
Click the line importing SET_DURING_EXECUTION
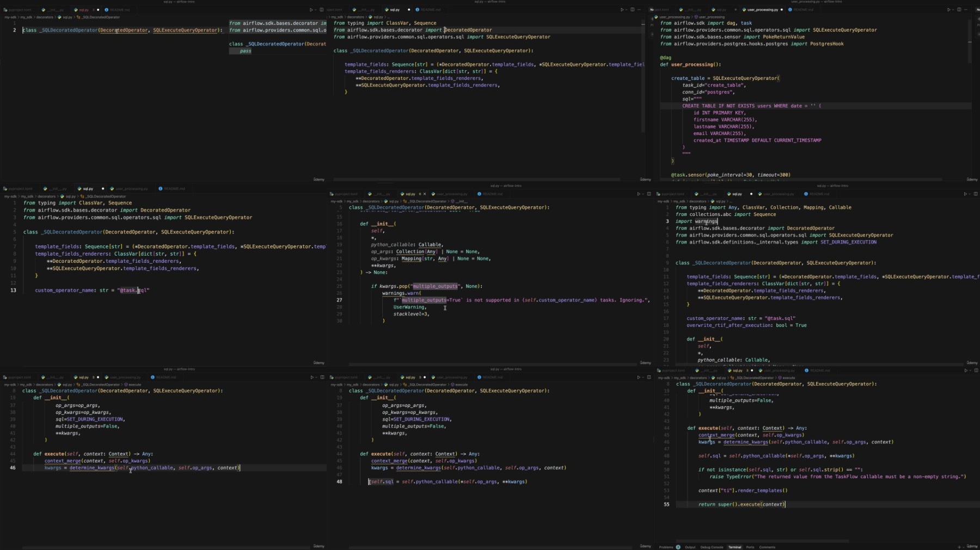[776, 242]
